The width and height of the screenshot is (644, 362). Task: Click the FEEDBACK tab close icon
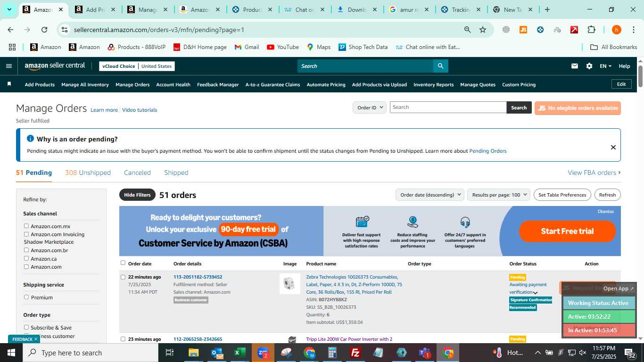click(35, 339)
